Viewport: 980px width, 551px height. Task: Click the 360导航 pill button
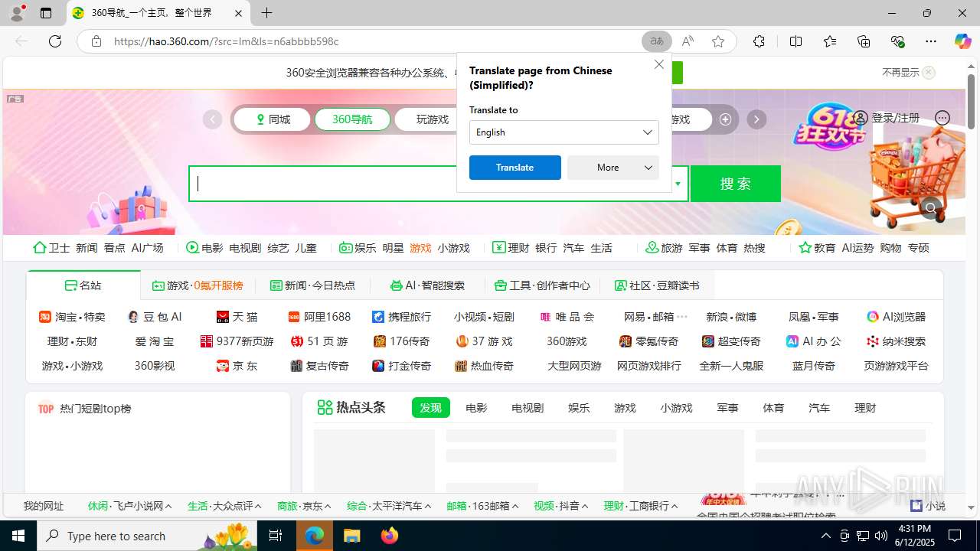click(352, 119)
